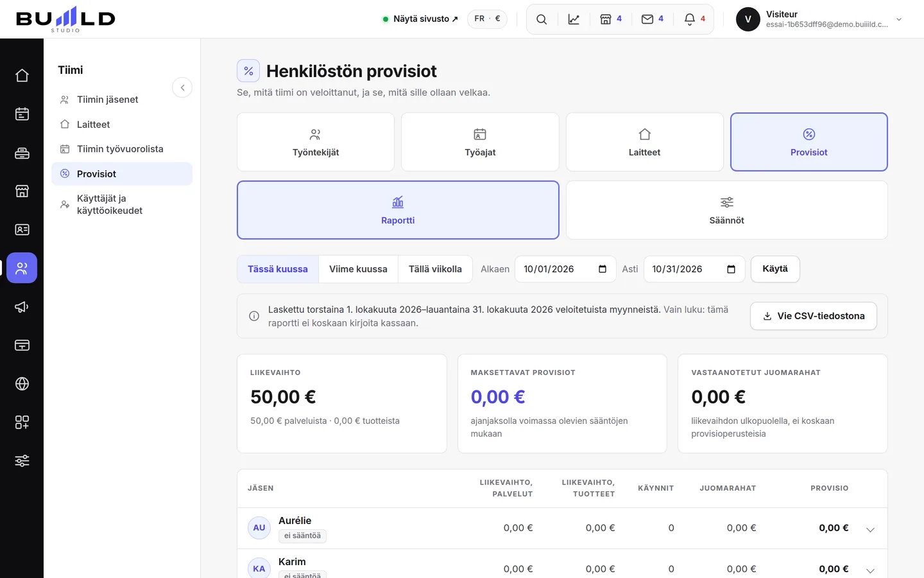The height and width of the screenshot is (578, 924).
Task: Open the calendar icon in left sidebar
Action: coord(22,114)
